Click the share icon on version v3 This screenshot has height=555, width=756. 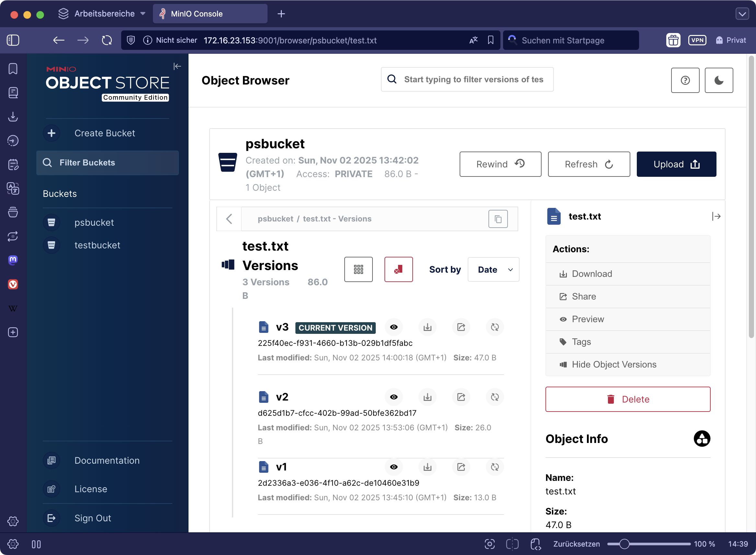pos(461,327)
